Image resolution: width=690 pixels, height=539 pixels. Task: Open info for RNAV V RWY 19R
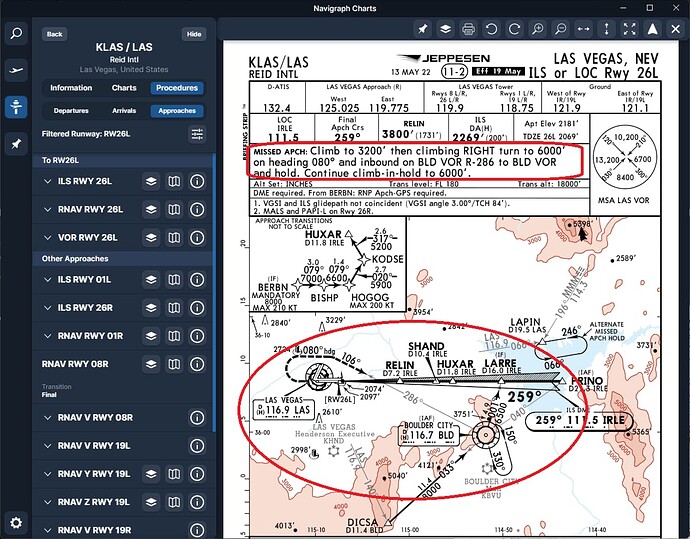point(197,530)
